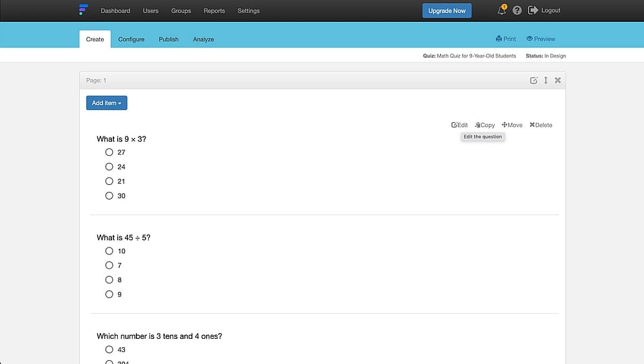The image size is (644, 364).
Task: Click the Preview eye icon
Action: click(529, 39)
